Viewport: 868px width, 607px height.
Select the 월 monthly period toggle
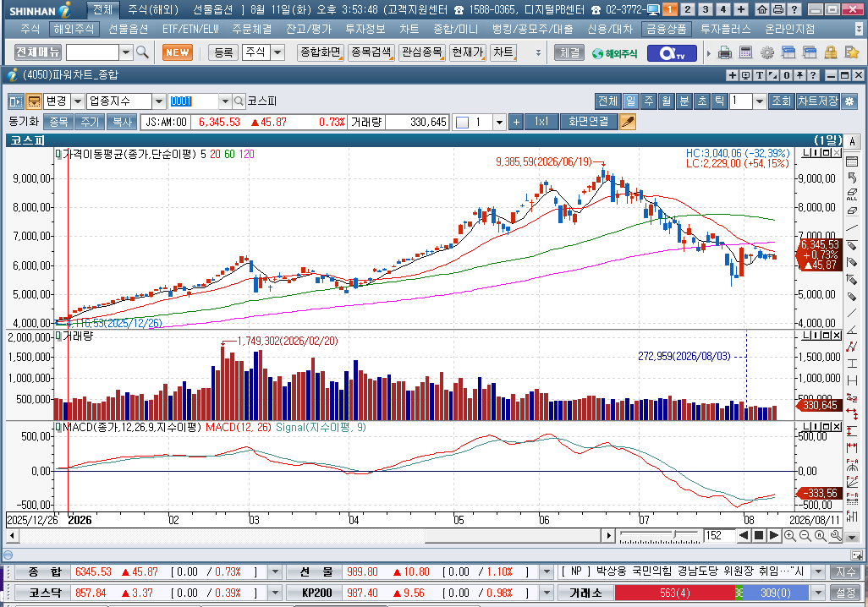tap(666, 101)
